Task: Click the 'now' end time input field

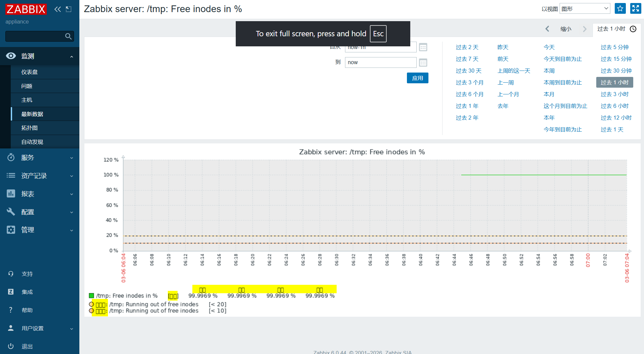Action: [380, 62]
